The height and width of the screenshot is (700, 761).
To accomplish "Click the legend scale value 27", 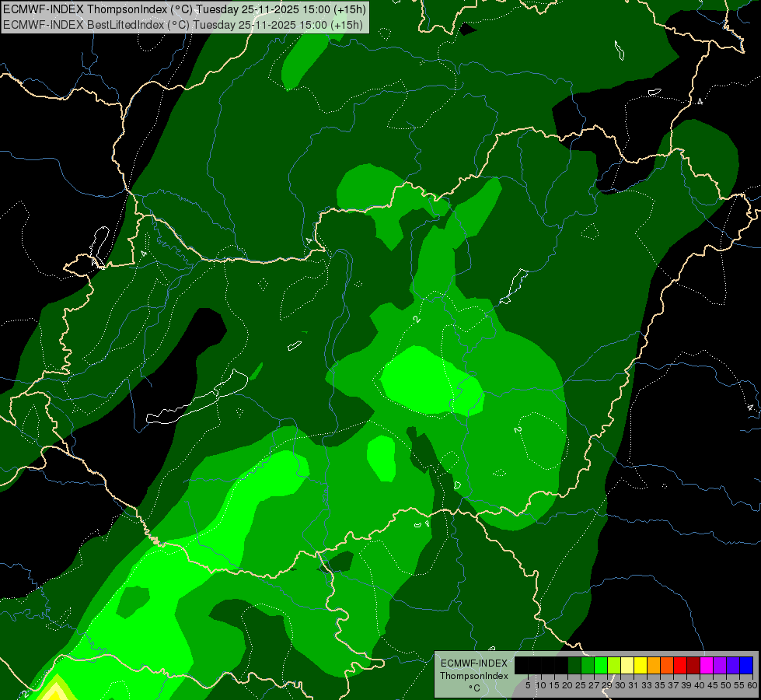I will tap(595, 685).
